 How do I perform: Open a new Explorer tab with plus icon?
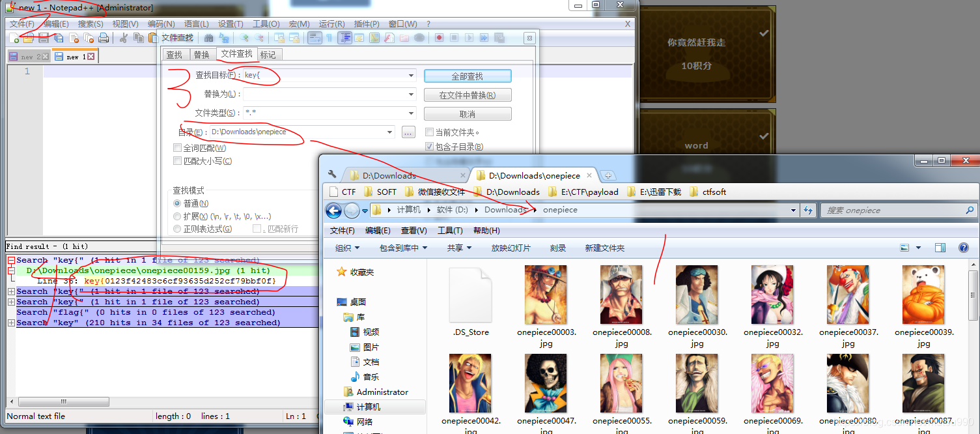[608, 175]
